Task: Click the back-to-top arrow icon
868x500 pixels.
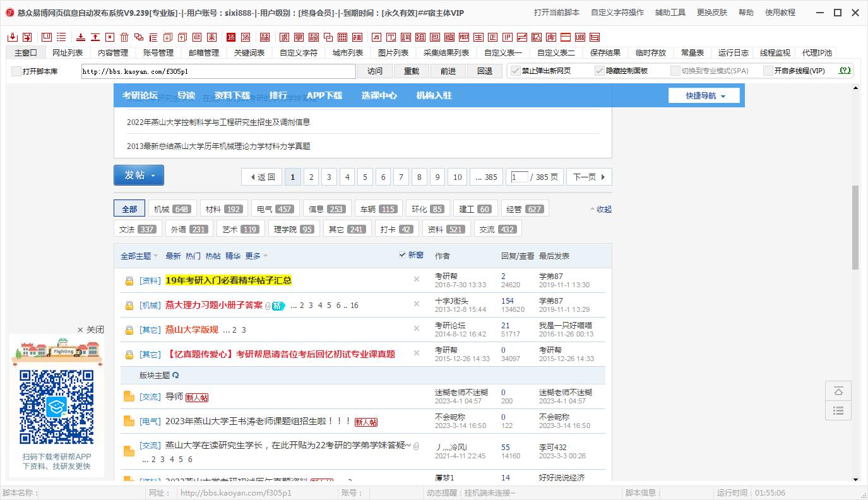Action: pyautogui.click(x=838, y=391)
